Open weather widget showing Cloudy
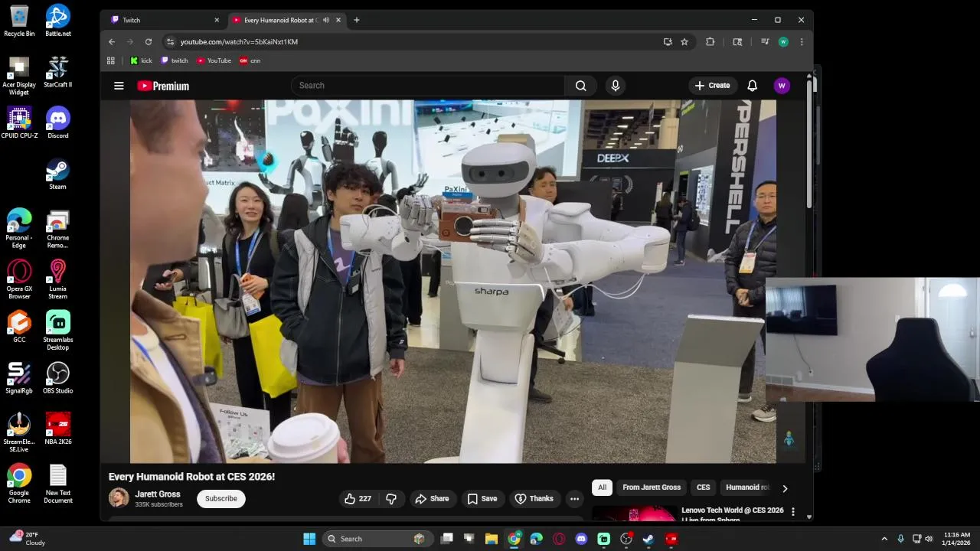The image size is (980, 551). click(26, 539)
